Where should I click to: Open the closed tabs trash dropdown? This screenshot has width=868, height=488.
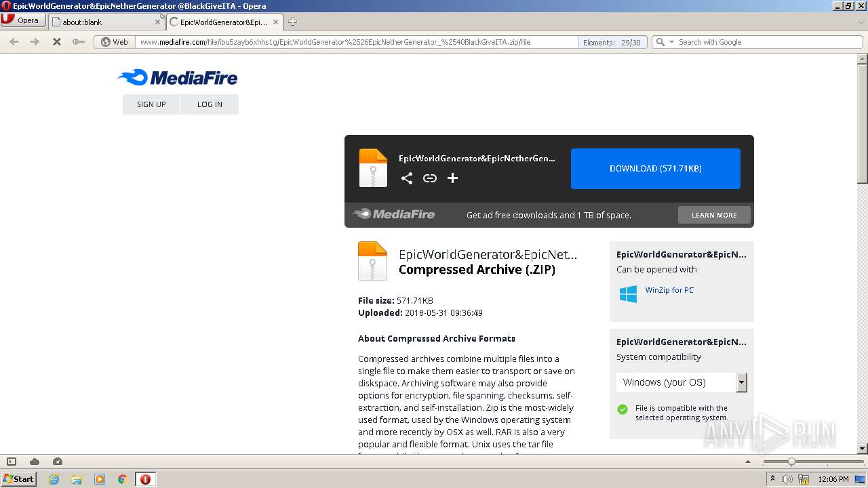(x=861, y=22)
